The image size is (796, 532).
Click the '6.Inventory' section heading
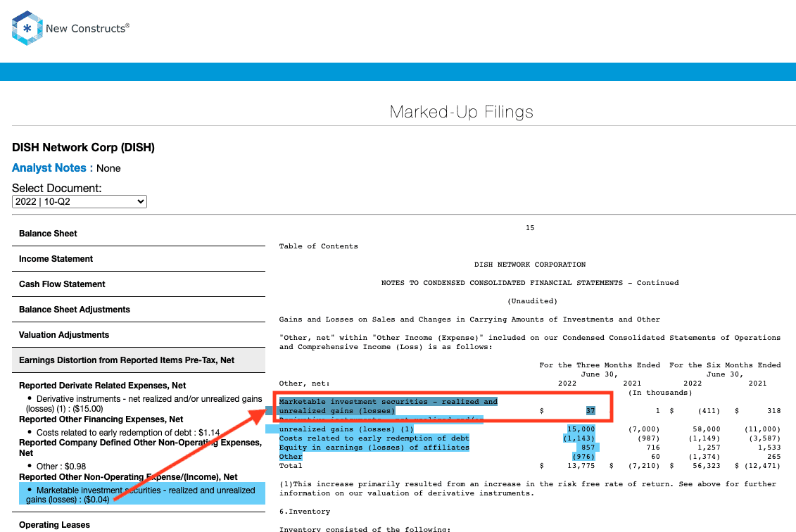(x=305, y=511)
